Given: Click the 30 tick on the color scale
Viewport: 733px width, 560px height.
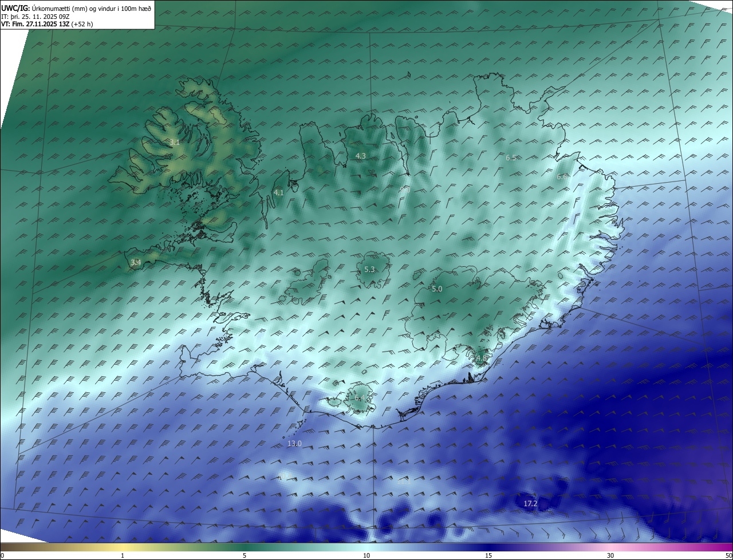Looking at the screenshot, I should coord(610,555).
